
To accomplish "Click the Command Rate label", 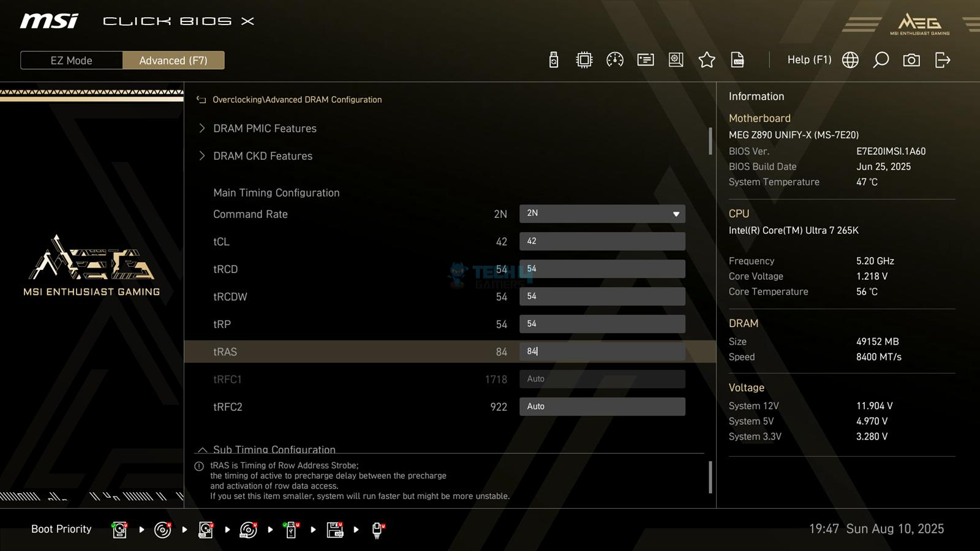I will (251, 214).
